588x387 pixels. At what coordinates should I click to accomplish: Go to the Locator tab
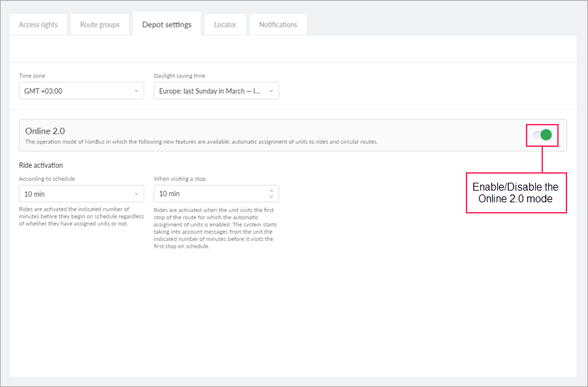tap(225, 25)
